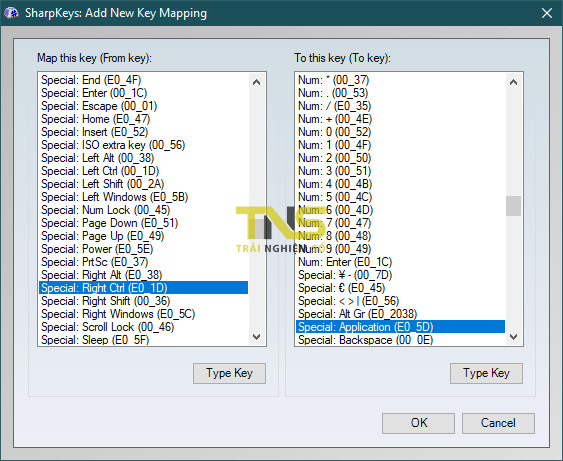Click the To key list scrollbar thumb
The height and width of the screenshot is (461, 563).
click(513, 206)
